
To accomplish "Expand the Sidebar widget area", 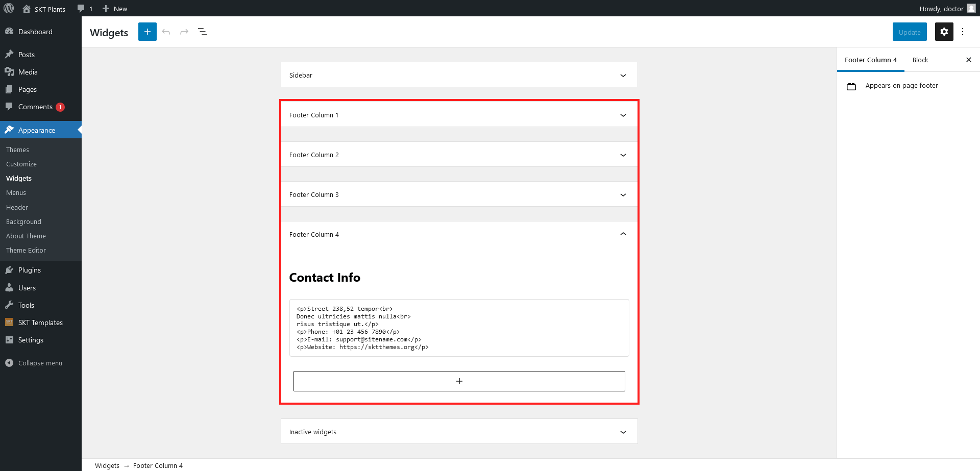I will [459, 75].
